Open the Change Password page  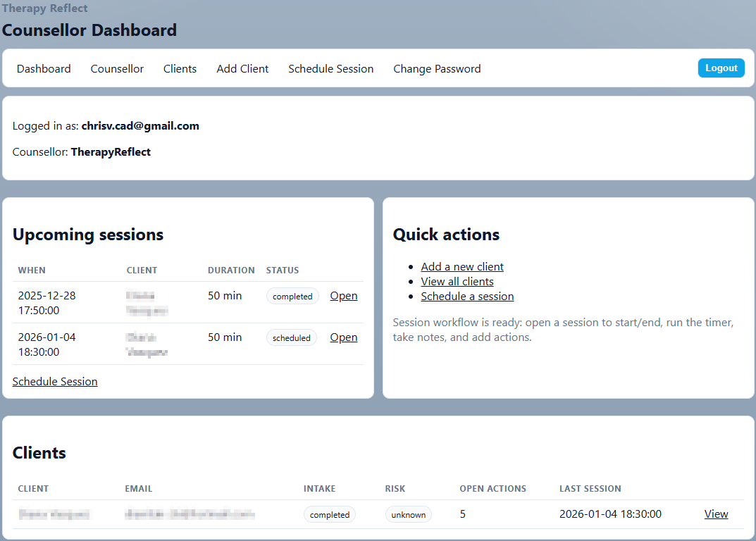coord(437,68)
